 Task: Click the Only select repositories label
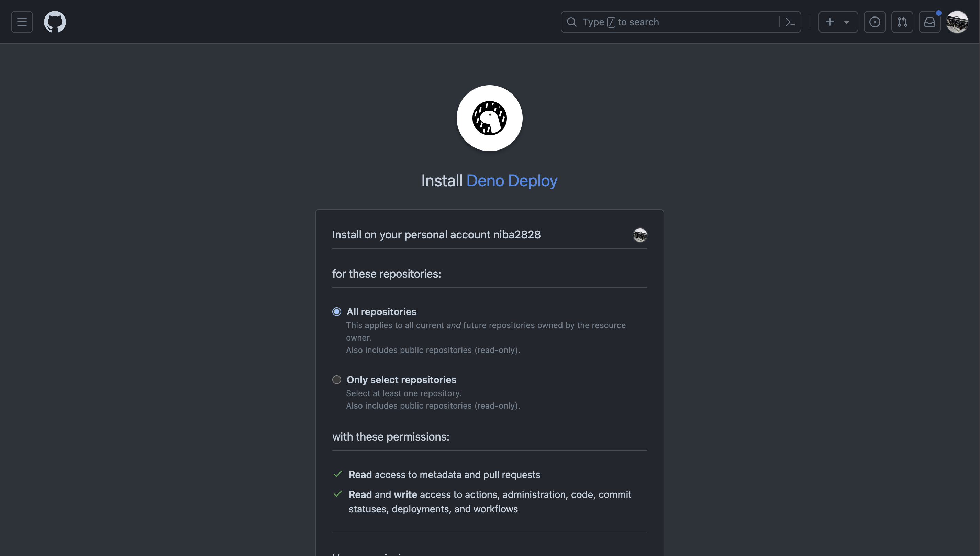(x=401, y=380)
